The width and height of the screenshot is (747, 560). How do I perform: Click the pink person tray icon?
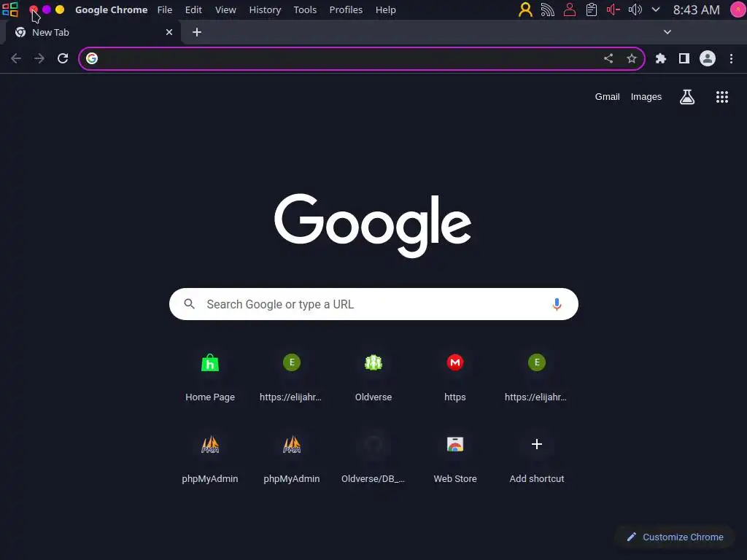pos(569,9)
